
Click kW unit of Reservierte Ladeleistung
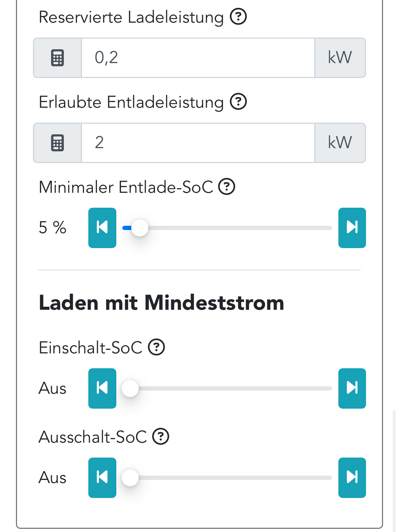(340, 58)
